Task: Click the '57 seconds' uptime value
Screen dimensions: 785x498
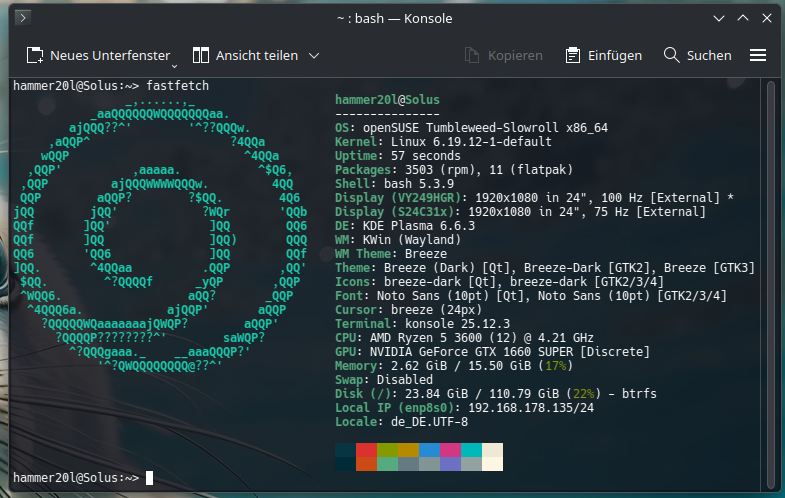Action: [x=426, y=156]
